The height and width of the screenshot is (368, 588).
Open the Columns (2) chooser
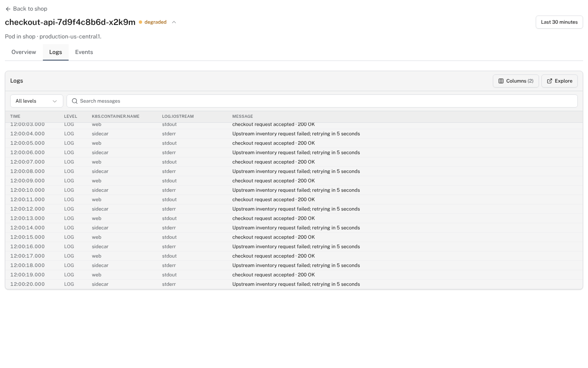coord(516,81)
